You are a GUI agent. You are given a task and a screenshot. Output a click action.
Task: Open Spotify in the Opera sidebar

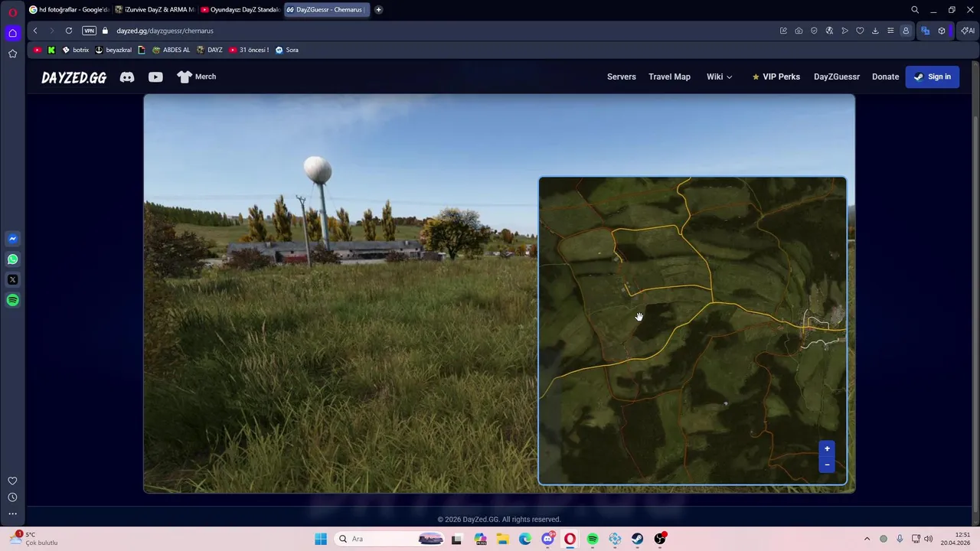[12, 300]
